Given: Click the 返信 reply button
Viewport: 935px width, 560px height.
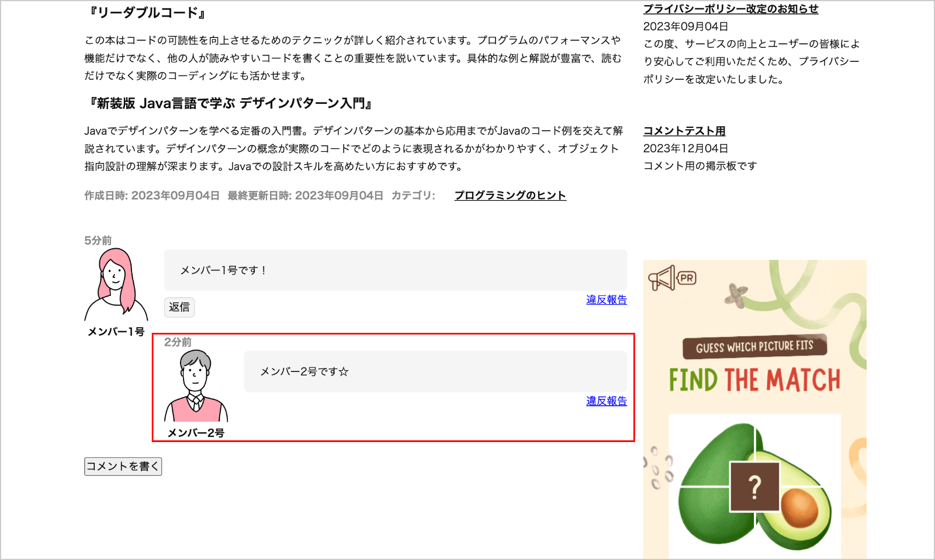Looking at the screenshot, I should (179, 307).
